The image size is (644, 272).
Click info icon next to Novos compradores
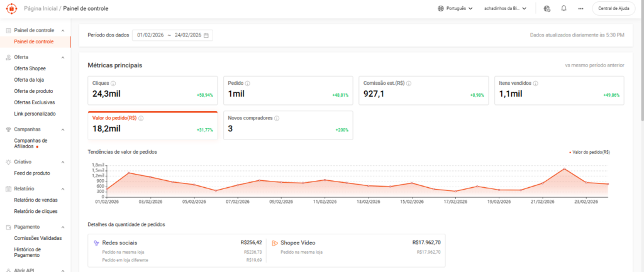tap(277, 117)
